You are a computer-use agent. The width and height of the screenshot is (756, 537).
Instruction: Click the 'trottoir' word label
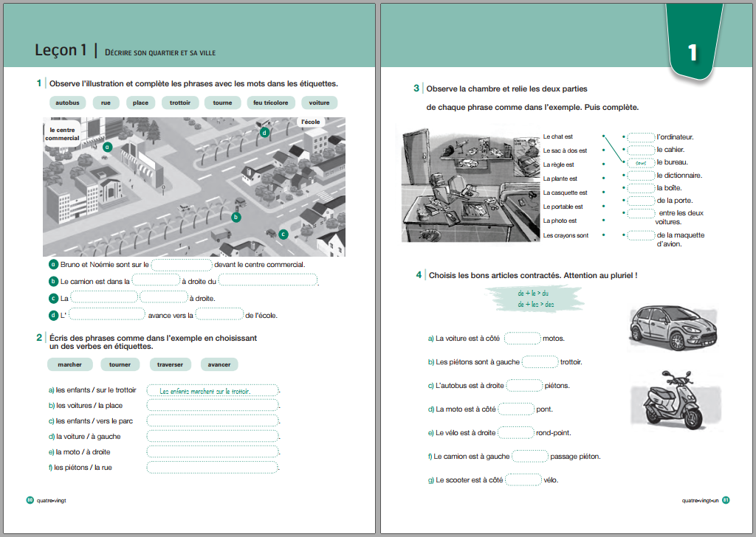pyautogui.click(x=180, y=103)
